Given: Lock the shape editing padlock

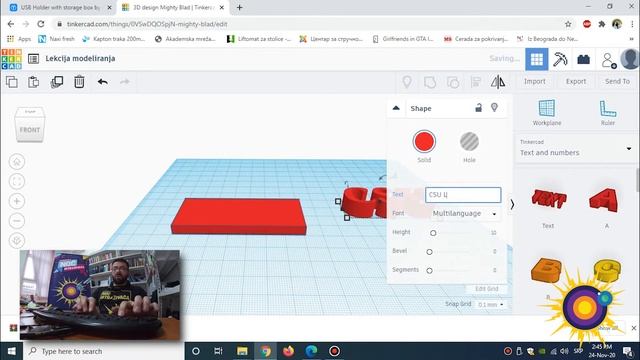Looking at the screenshot, I should pyautogui.click(x=478, y=108).
